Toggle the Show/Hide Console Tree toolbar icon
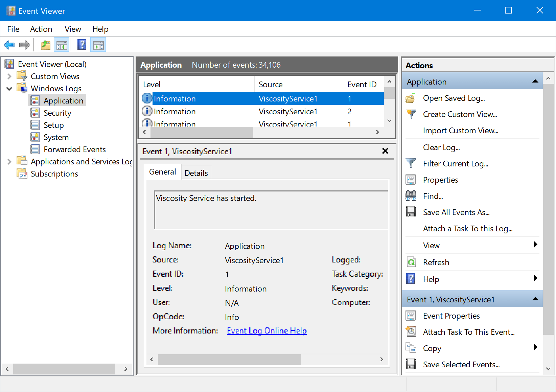 [62, 45]
